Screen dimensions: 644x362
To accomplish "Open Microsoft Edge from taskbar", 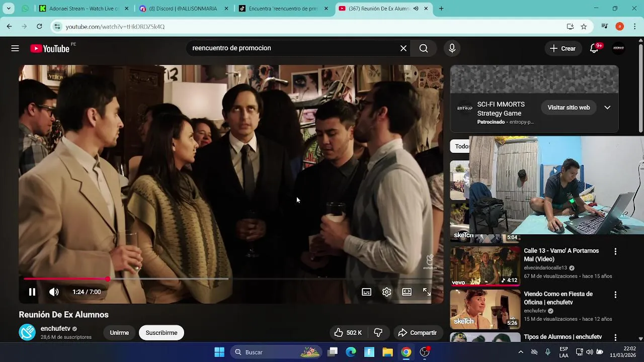I will coord(351,352).
